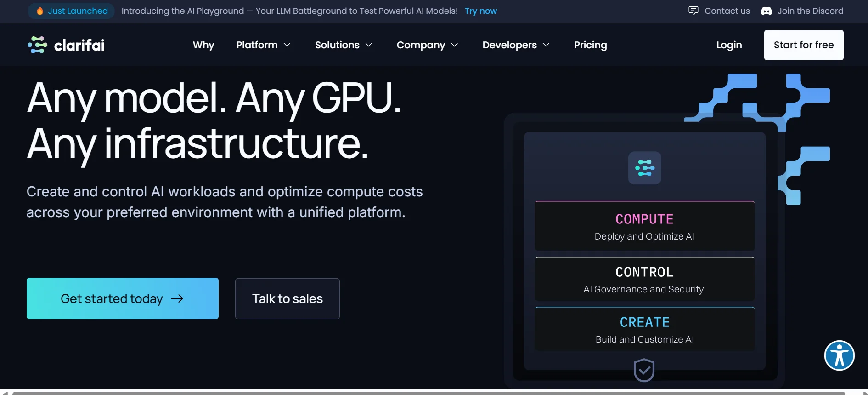Click the Clarifai logo icon
Screen dimensions: 868x395
(x=37, y=45)
